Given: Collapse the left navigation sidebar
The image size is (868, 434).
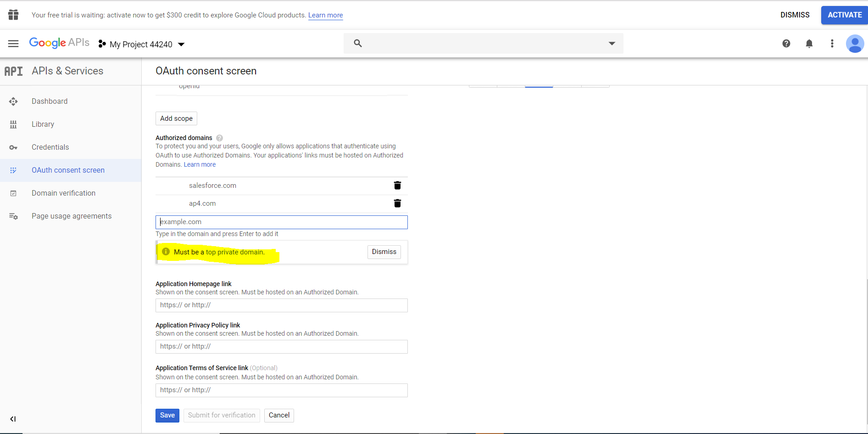Looking at the screenshot, I should click(x=13, y=419).
